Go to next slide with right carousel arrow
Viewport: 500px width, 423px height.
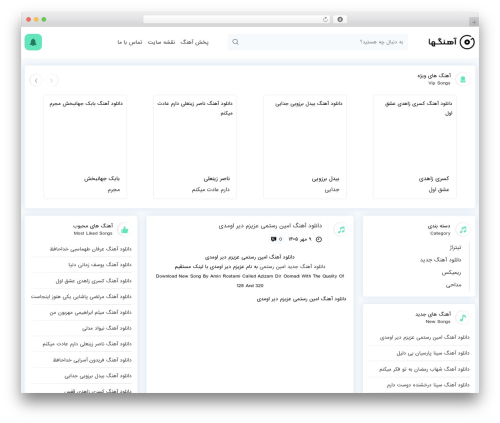51,80
